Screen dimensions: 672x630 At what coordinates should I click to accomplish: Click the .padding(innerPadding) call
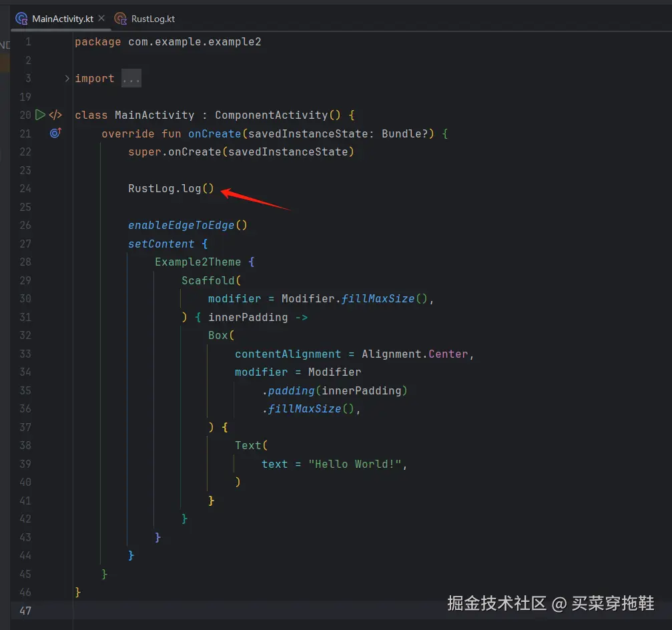[x=335, y=391]
